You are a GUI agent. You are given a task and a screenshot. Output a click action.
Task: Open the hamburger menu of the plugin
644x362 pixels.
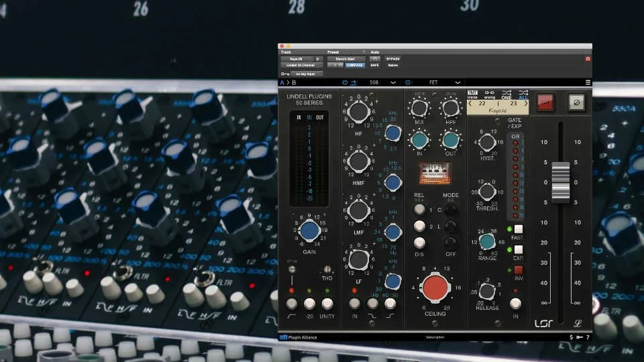point(588,82)
